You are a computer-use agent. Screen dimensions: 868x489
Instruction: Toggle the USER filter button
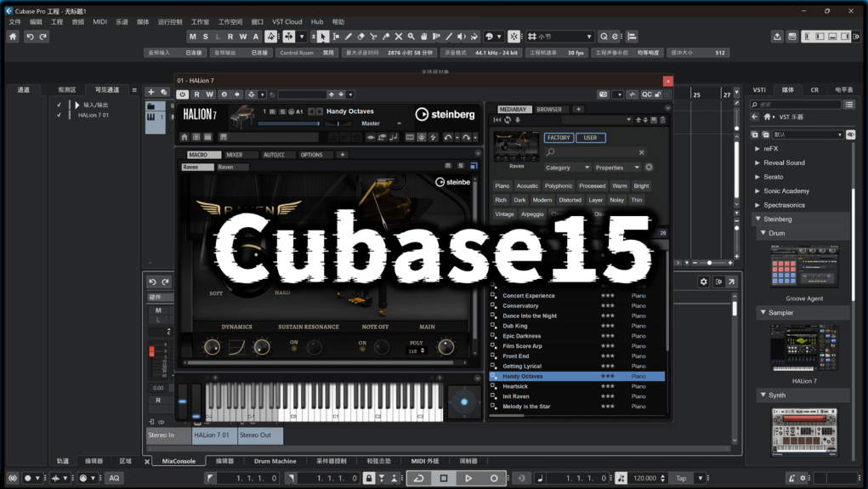[590, 137]
